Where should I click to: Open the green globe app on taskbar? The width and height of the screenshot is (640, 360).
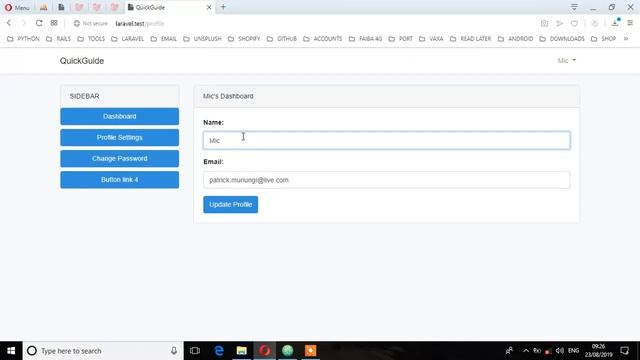[287, 351]
